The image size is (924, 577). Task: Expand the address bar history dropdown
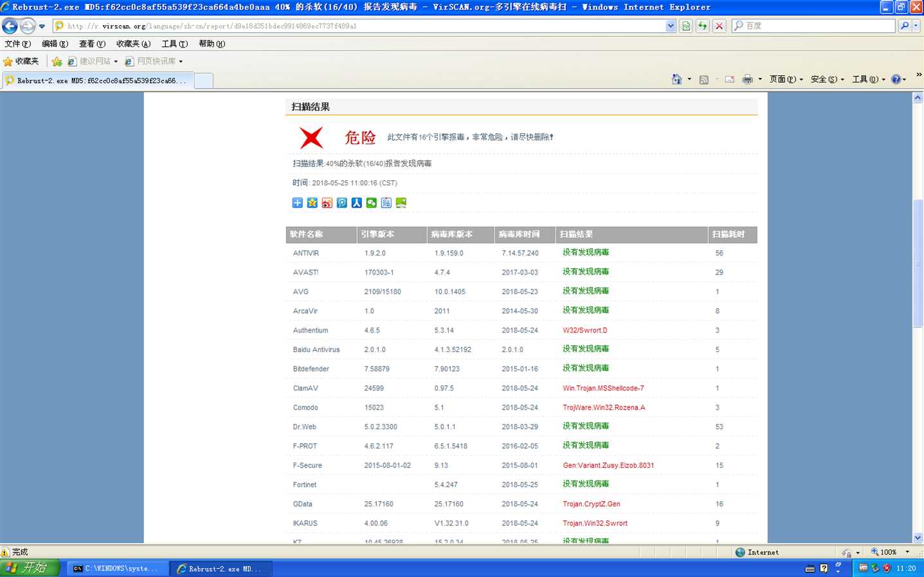pos(671,26)
